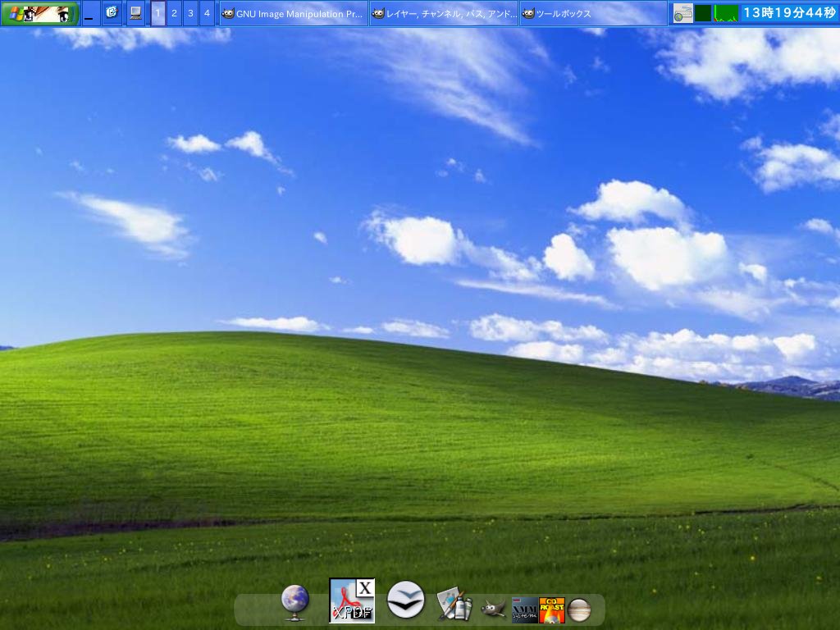Switch to workspace 2
The height and width of the screenshot is (630, 840).
click(173, 13)
